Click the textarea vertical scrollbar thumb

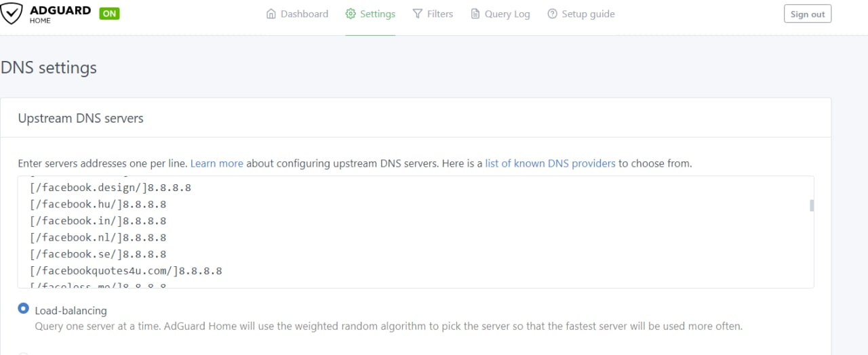811,206
